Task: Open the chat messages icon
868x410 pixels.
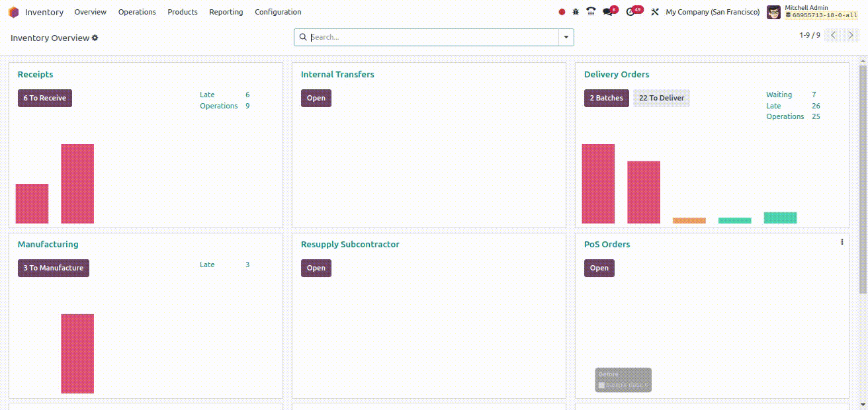Action: click(x=607, y=12)
